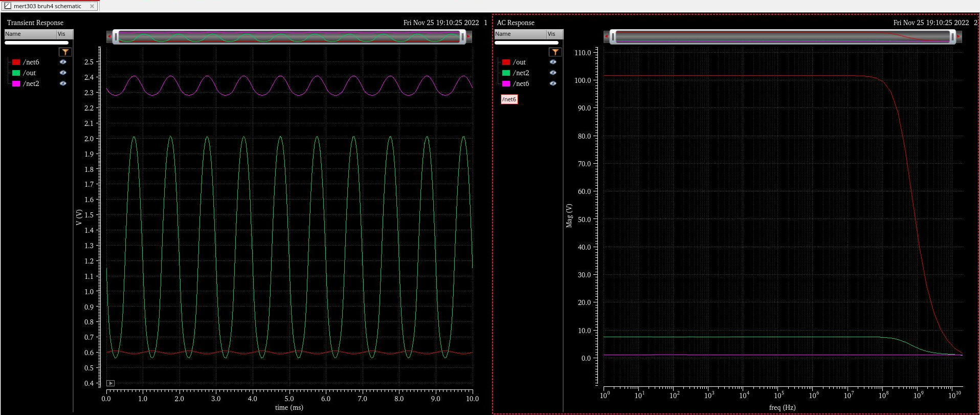
Task: Click the magenta /net2 swatch in Transient legend
Action: pyautogui.click(x=16, y=83)
